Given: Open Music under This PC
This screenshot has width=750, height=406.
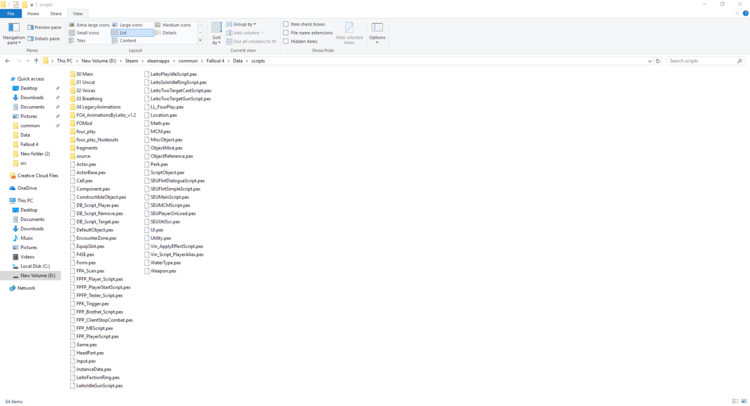Looking at the screenshot, I should 23,238.
